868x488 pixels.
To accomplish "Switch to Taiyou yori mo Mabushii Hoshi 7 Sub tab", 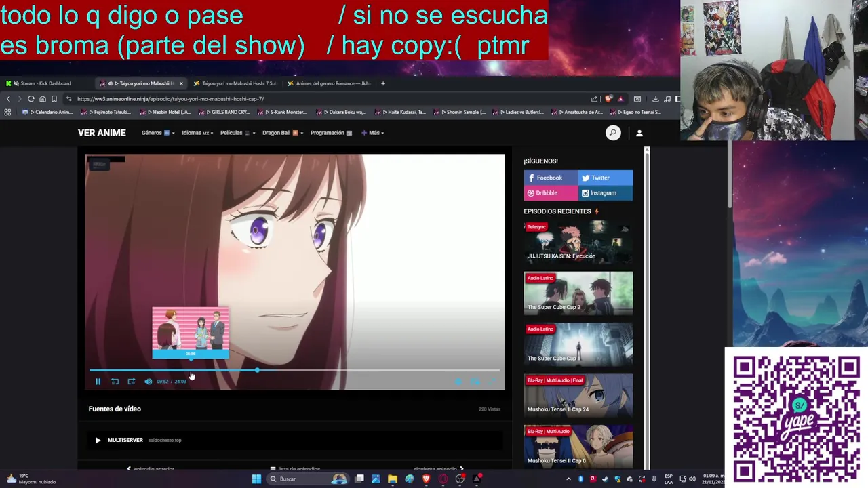I will click(x=235, y=83).
